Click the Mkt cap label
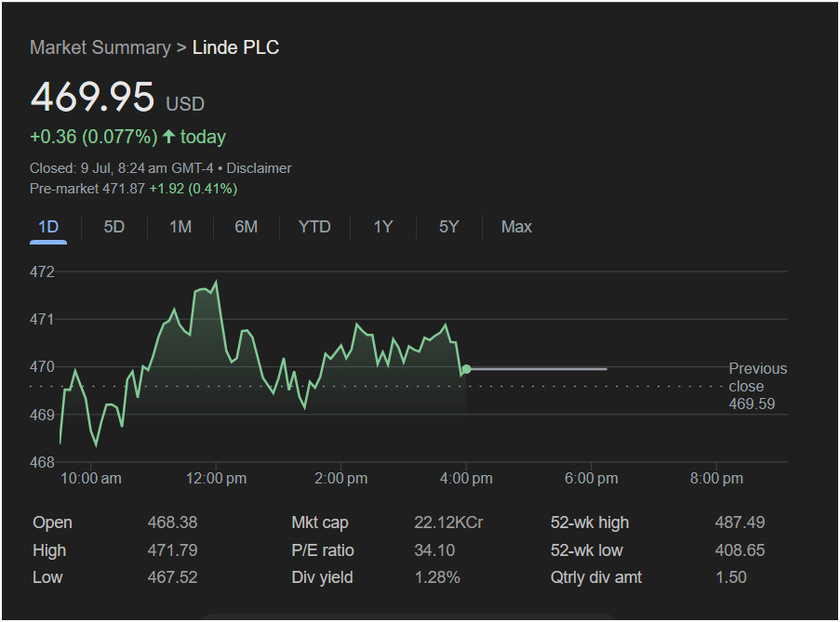This screenshot has width=840, height=622. pos(320,523)
